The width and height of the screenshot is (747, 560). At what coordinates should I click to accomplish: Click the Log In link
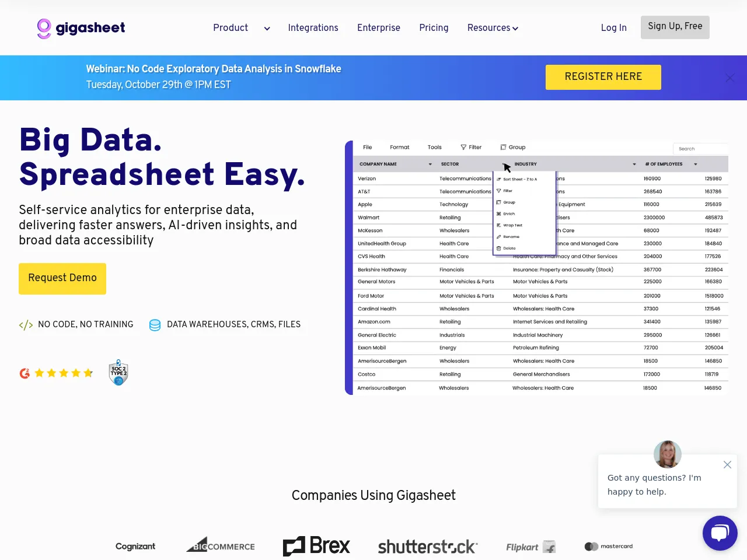coord(613,28)
